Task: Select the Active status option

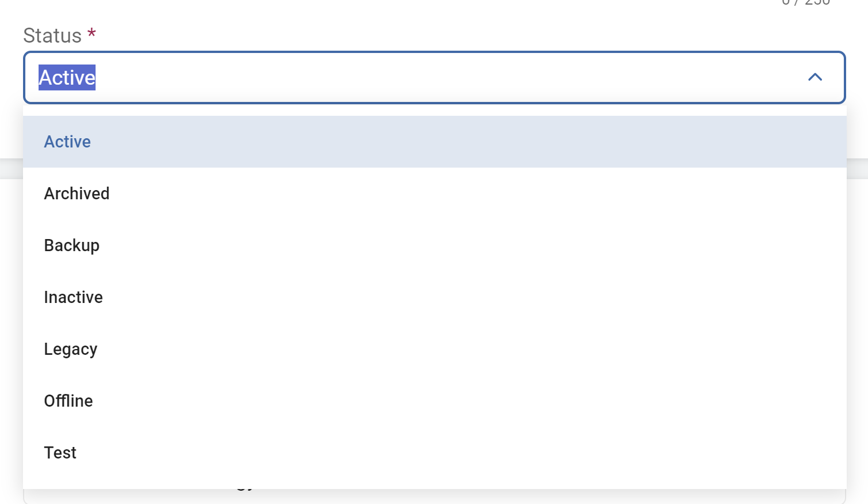Action: pos(67,142)
